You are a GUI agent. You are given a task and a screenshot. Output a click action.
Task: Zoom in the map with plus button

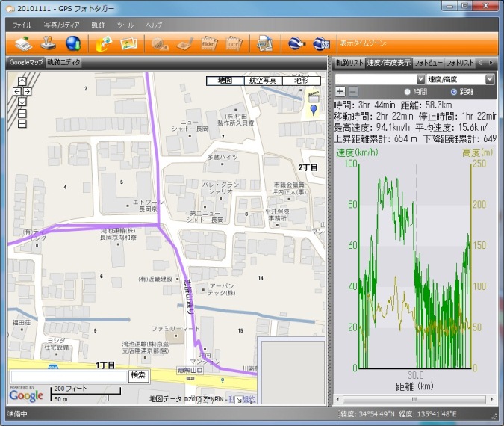22,114
